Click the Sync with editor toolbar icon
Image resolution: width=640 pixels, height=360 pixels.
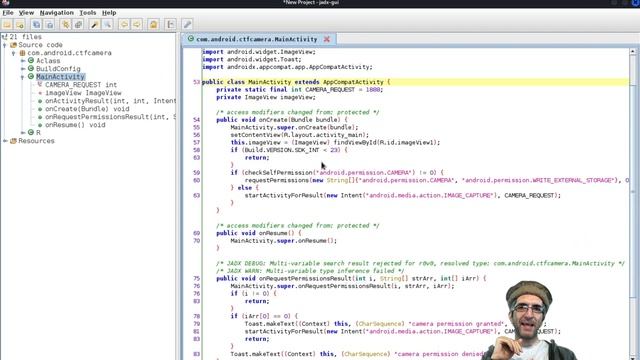65,24
